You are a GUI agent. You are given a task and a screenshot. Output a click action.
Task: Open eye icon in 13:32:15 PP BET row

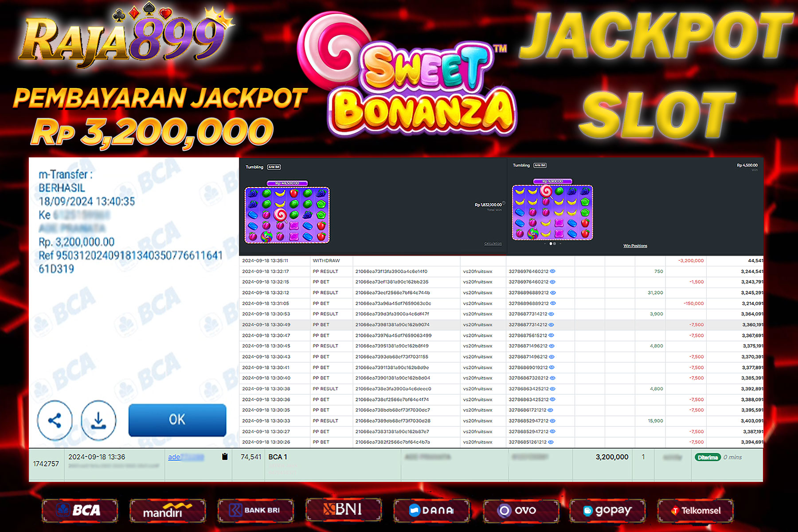pyautogui.click(x=553, y=282)
